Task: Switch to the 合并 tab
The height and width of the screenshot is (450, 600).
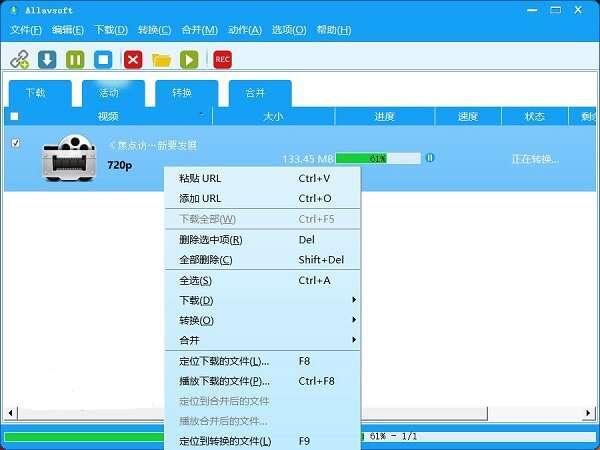Action: click(260, 93)
